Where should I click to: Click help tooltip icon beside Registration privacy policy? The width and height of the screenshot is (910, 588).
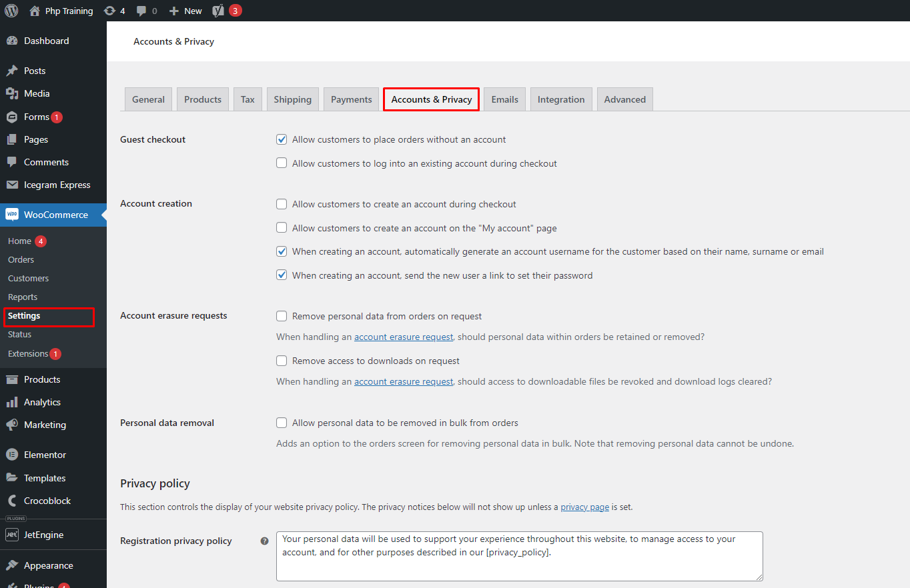point(264,541)
